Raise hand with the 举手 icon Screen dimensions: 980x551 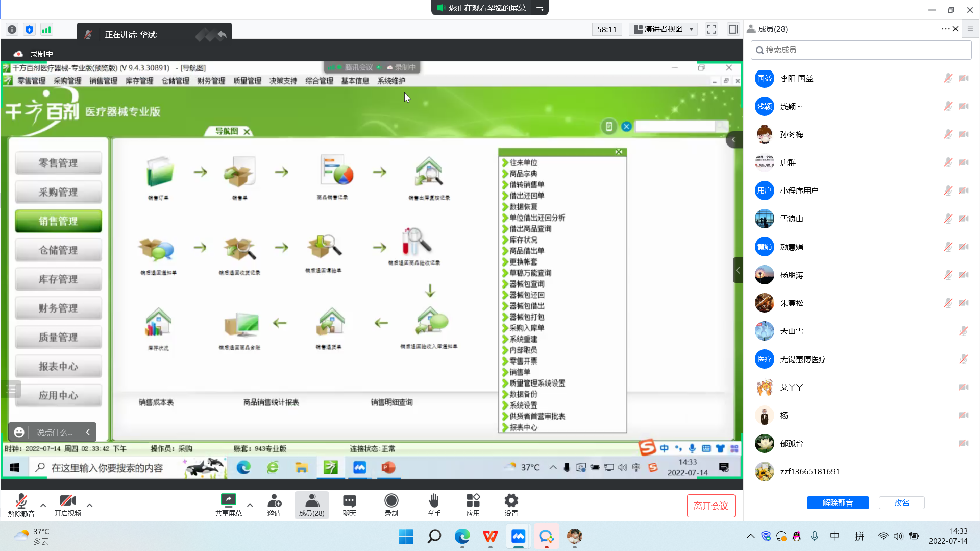tap(434, 505)
